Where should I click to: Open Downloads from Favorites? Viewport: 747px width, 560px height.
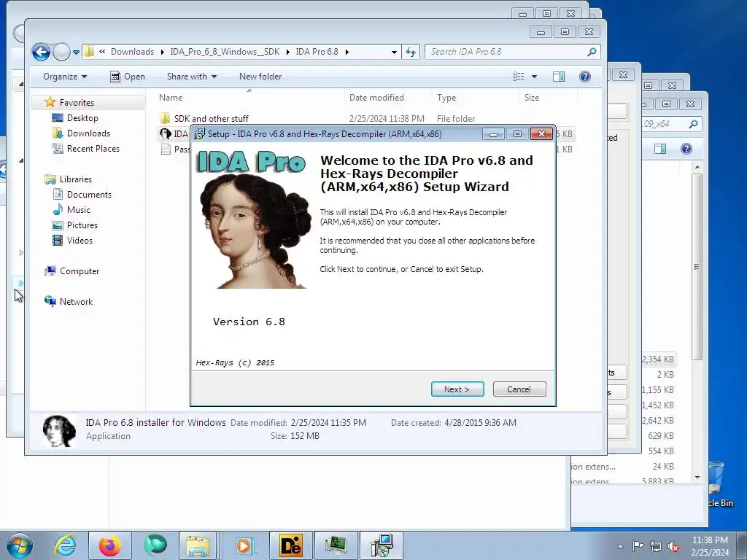point(88,133)
